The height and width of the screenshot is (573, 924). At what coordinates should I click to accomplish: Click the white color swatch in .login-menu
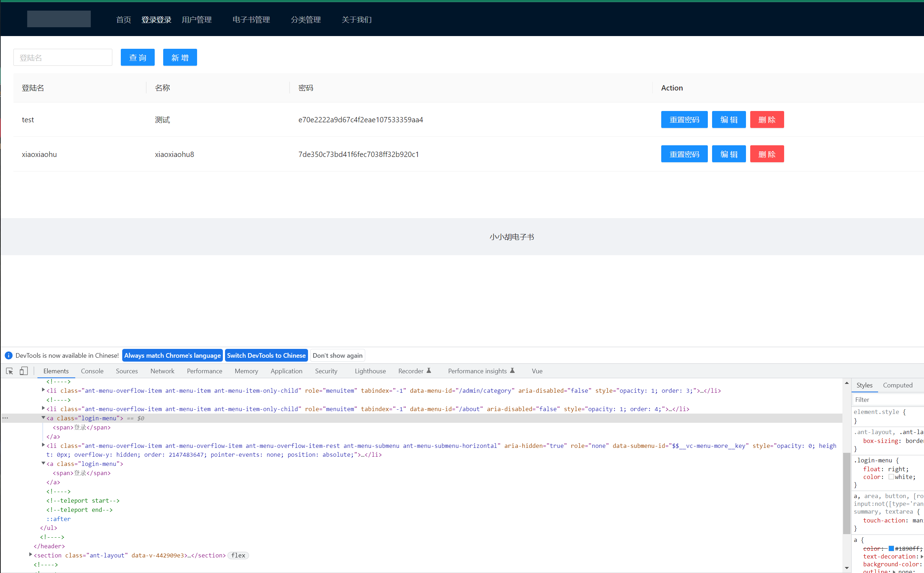tap(891, 477)
